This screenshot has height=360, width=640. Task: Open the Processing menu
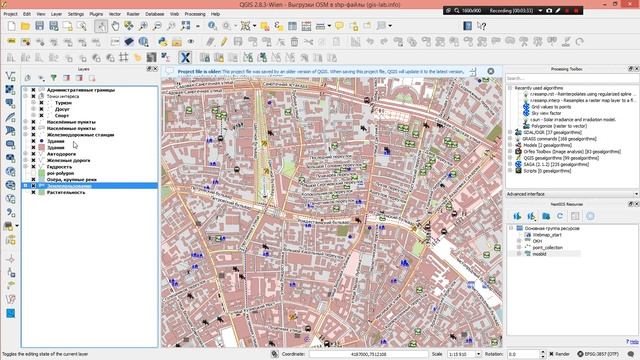[x=195, y=14]
